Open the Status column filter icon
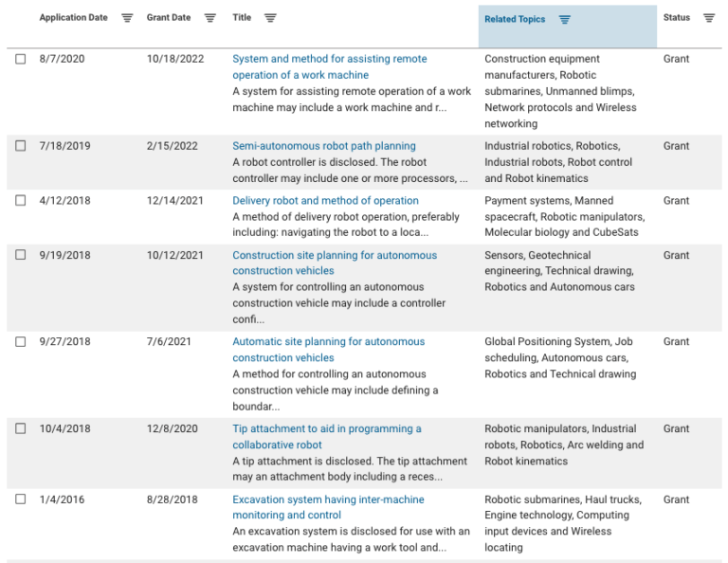Screen dimensions: 728x563 (709, 18)
